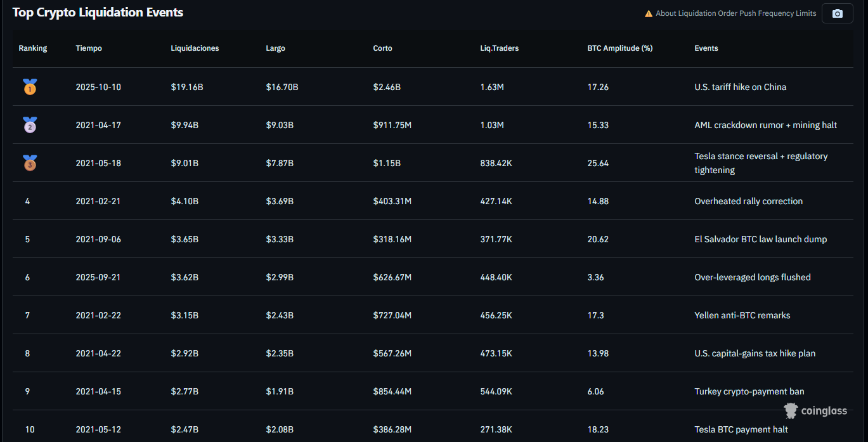The height and width of the screenshot is (442, 868).
Task: Click the BTC Amplitude (%) column header
Action: 619,48
